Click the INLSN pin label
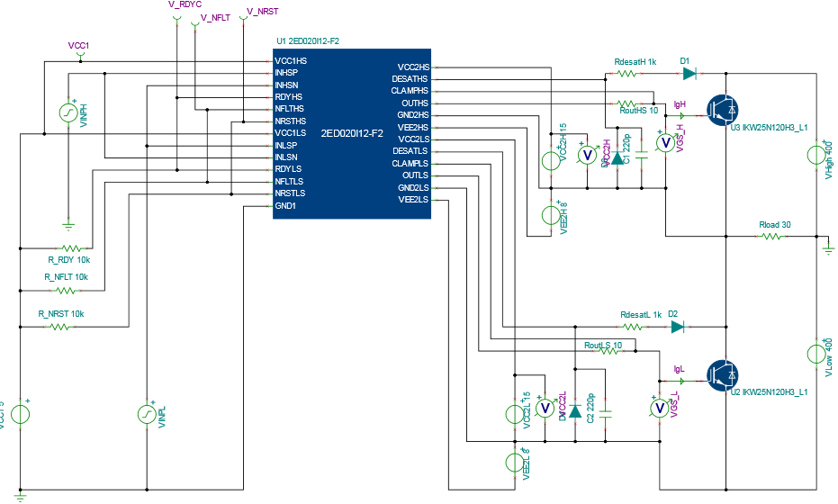Image resolution: width=838 pixels, height=504 pixels. tap(286, 157)
